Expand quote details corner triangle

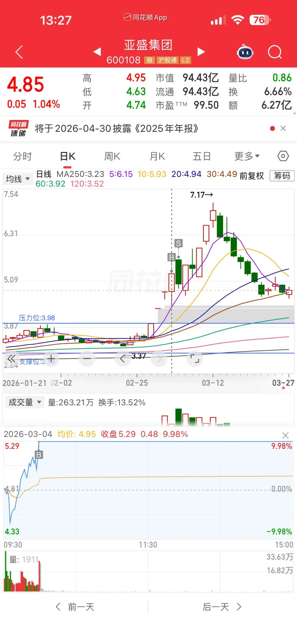coord(294,113)
